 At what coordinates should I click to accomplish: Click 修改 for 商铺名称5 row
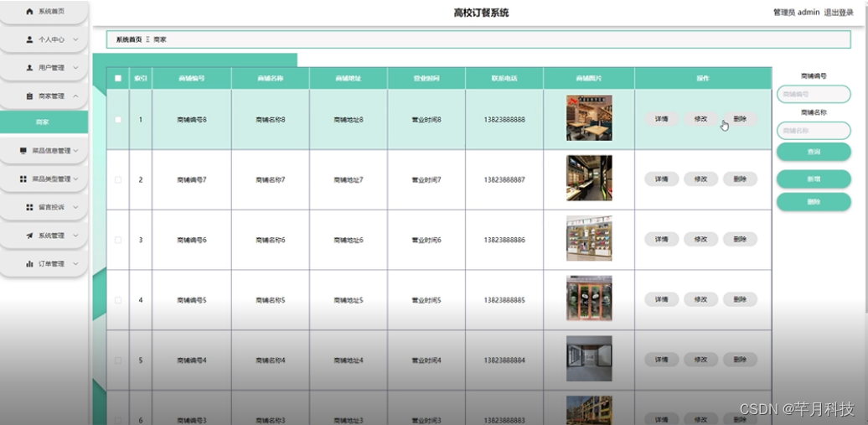click(x=700, y=299)
